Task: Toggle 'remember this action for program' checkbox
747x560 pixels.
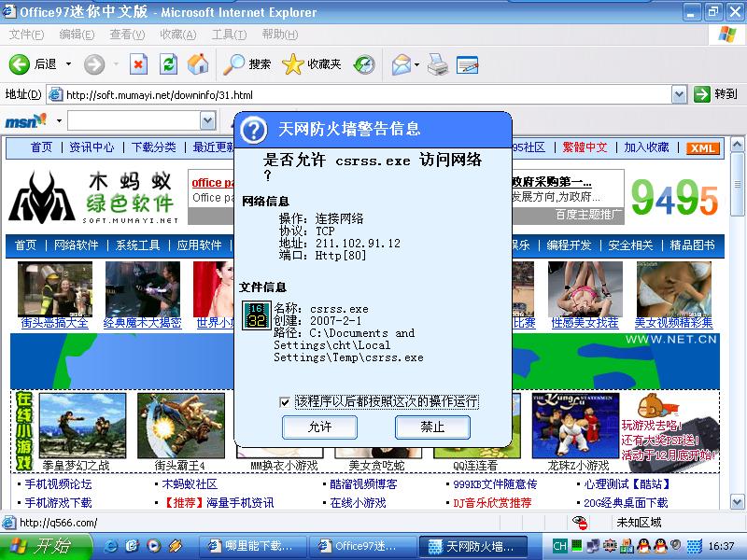Action: coord(285,402)
